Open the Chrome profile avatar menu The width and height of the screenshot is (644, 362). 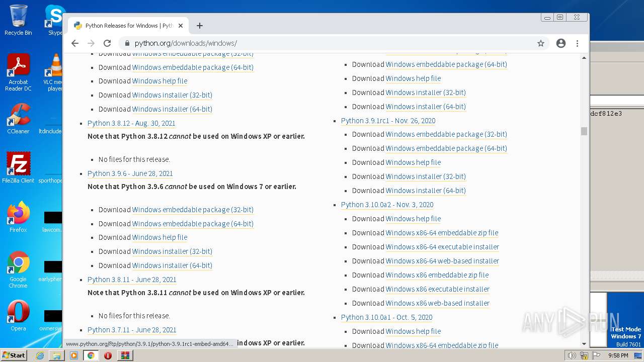point(561,43)
